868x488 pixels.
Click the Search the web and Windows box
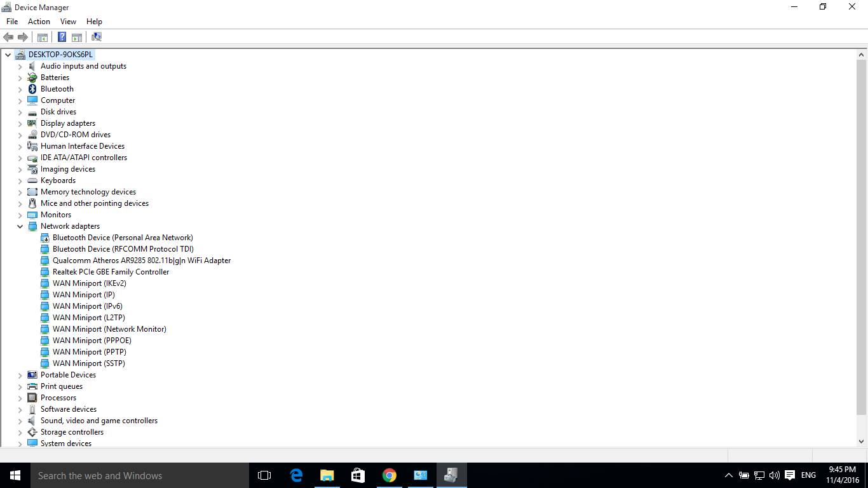point(140,475)
